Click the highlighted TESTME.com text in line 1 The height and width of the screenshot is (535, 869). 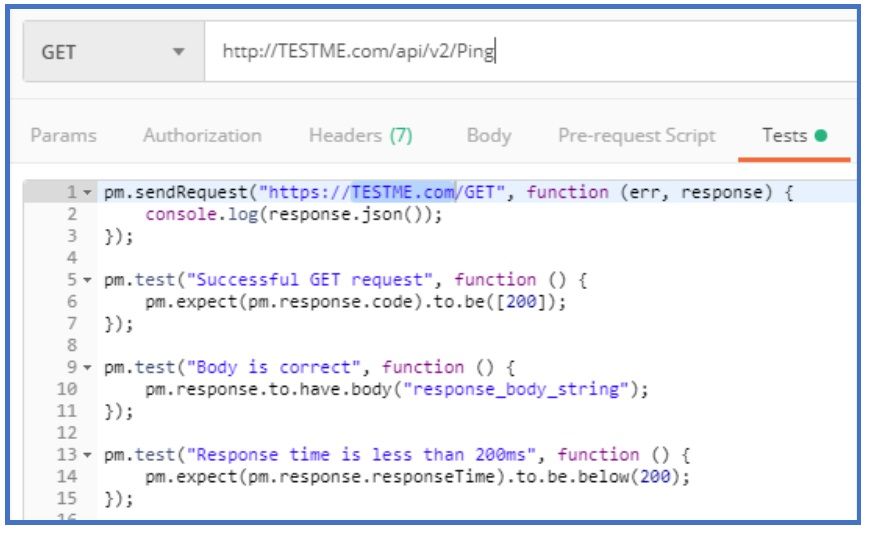click(402, 192)
